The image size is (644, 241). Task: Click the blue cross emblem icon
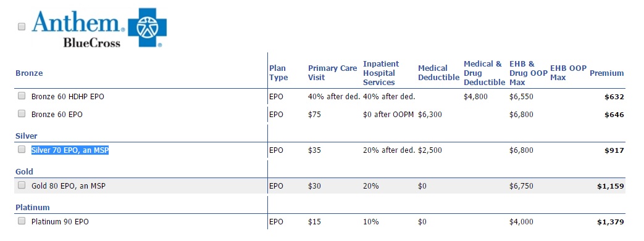pyautogui.click(x=148, y=28)
